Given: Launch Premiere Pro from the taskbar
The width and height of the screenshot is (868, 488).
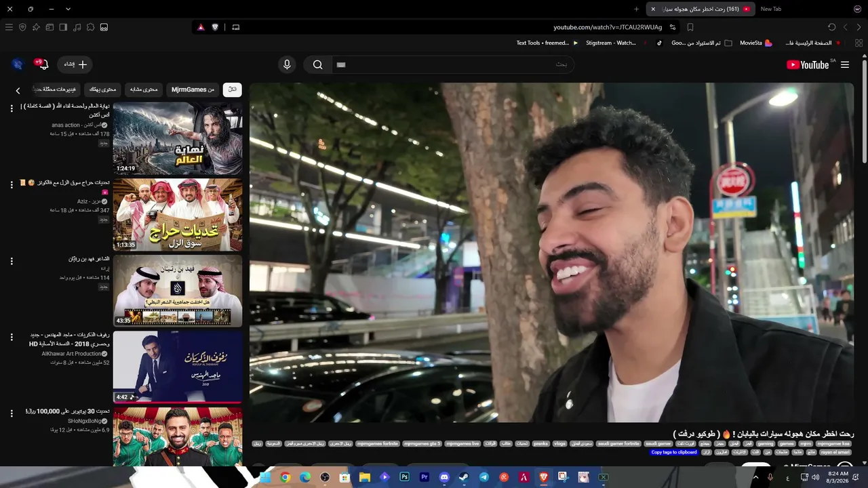Looking at the screenshot, I should (425, 477).
